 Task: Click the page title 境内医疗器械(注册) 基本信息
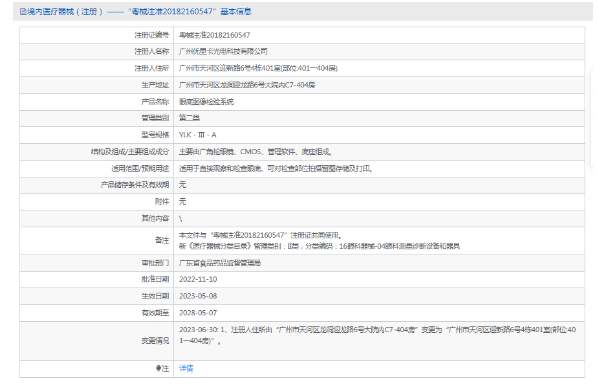click(136, 12)
